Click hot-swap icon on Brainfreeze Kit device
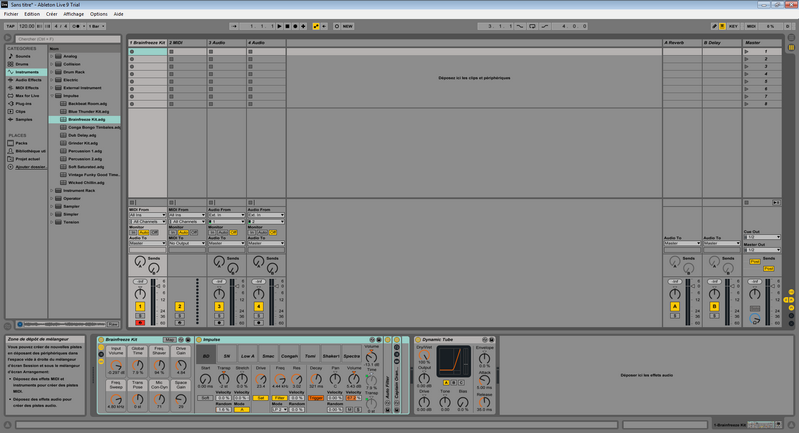 pos(181,339)
